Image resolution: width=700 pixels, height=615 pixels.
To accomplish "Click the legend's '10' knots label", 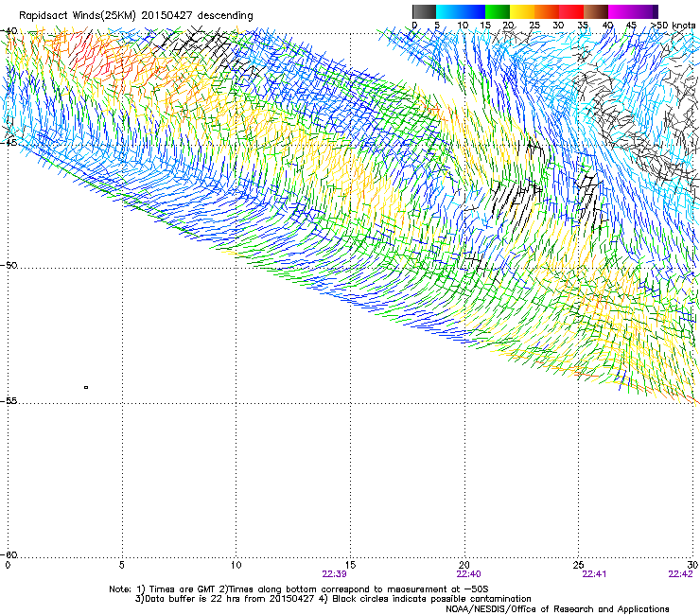I will pyautogui.click(x=463, y=25).
